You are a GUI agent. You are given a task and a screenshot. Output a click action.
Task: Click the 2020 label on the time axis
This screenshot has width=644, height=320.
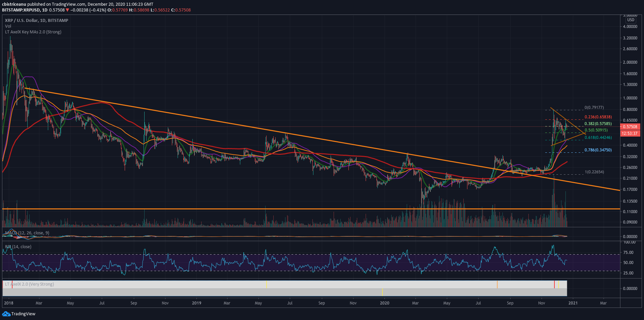pos(385,303)
